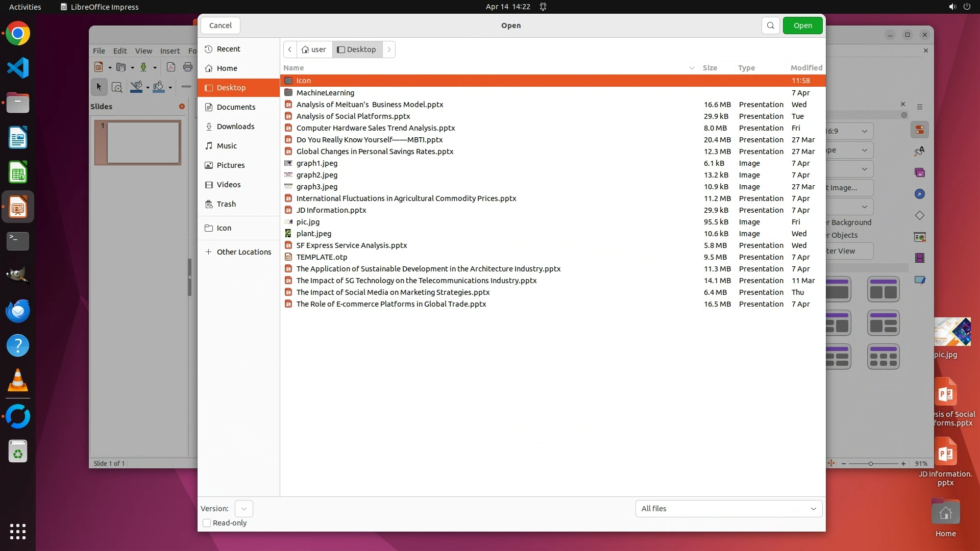Open Thunderbird mail from the dock
Image resolution: width=980 pixels, height=551 pixels.
(18, 311)
